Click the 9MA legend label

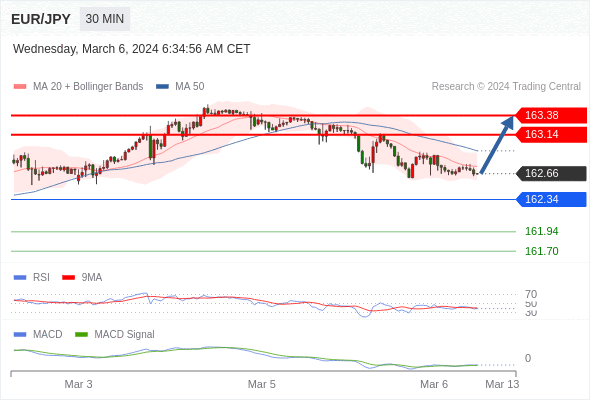92,277
